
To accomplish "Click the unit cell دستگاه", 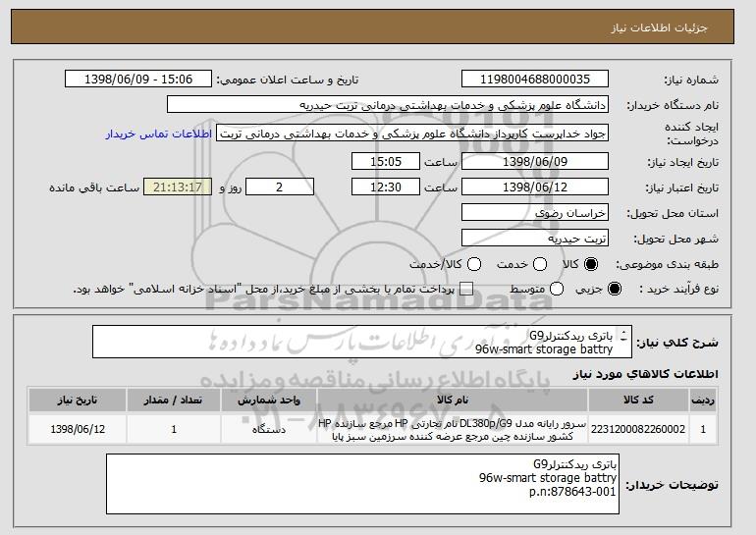I will (269, 429).
